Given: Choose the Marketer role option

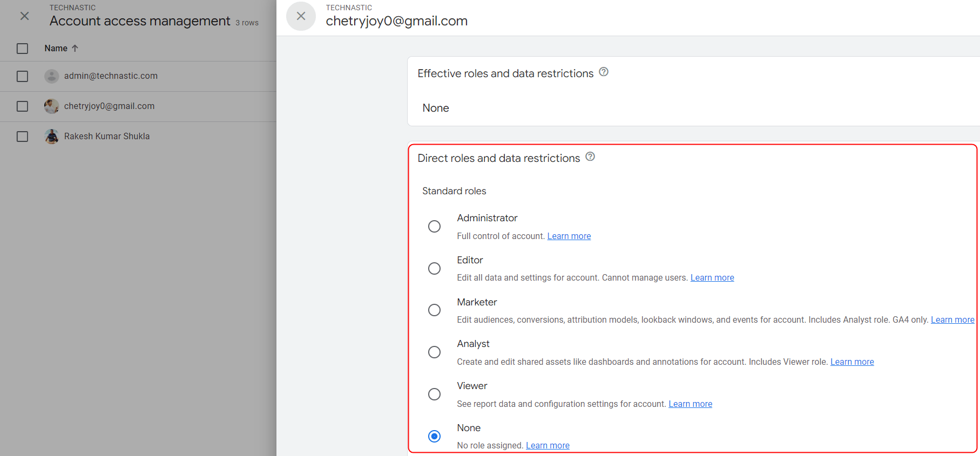Looking at the screenshot, I should (434, 310).
